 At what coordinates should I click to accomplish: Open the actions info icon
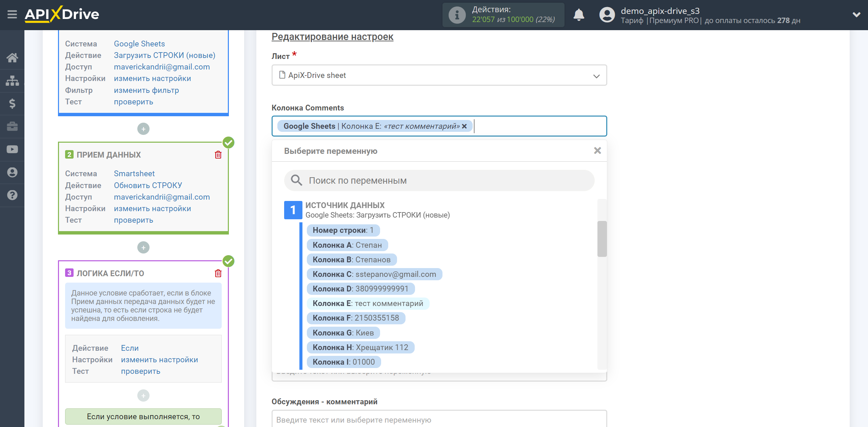tap(457, 15)
